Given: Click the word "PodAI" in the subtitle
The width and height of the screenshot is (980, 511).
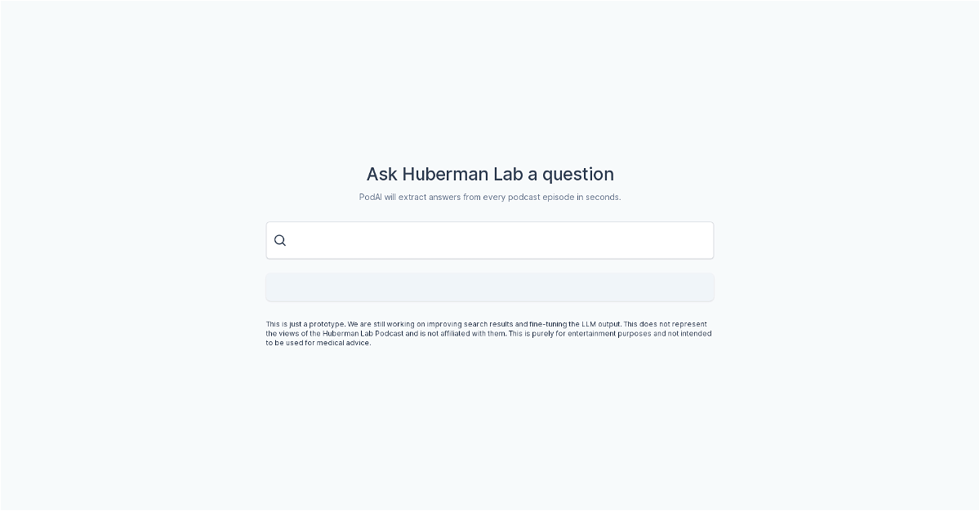Looking at the screenshot, I should pyautogui.click(x=371, y=197).
